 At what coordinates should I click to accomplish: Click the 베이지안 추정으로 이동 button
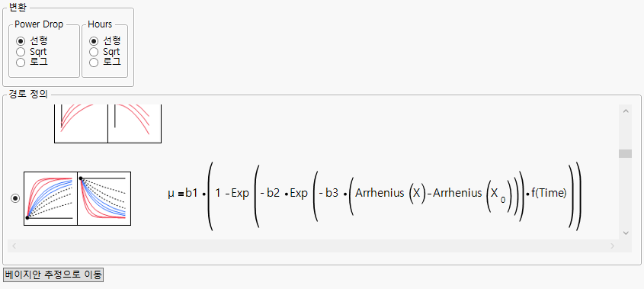coord(53,275)
